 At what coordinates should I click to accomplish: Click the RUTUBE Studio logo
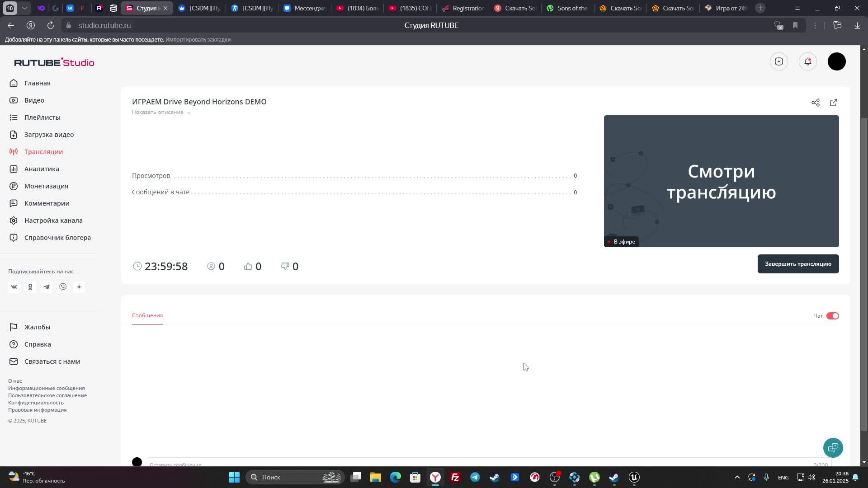coord(54,62)
